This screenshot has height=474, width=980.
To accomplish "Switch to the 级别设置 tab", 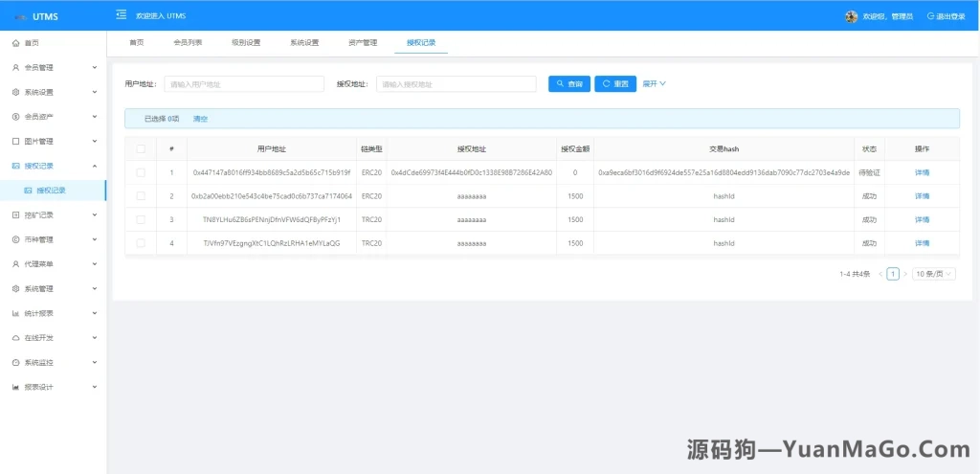I will click(x=246, y=42).
